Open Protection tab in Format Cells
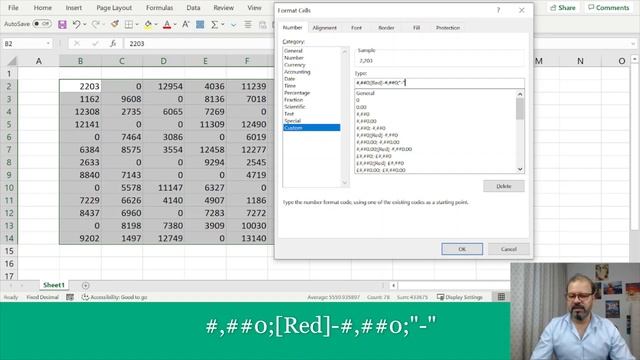Viewport: 640px width, 360px height. pyautogui.click(x=448, y=28)
